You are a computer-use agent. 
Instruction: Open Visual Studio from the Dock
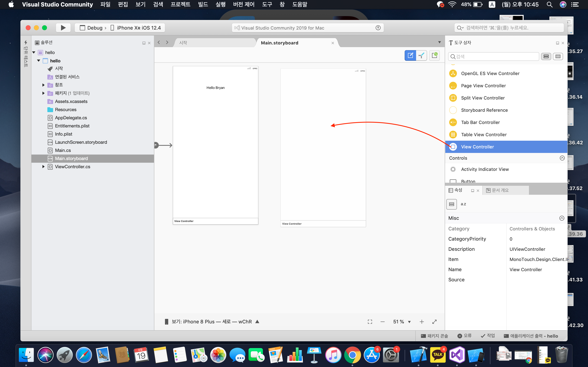[457, 355]
